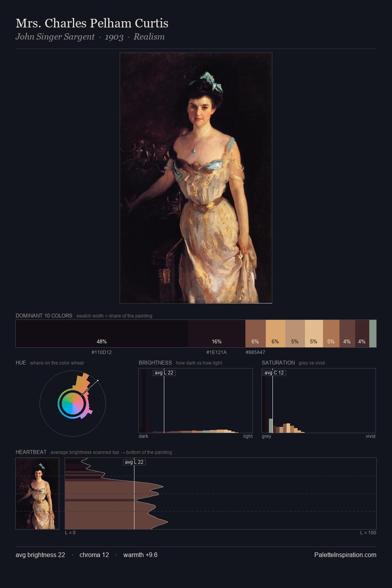Click the hex label #1E121A
Screen dimensions: 392x588
pyautogui.click(x=216, y=352)
